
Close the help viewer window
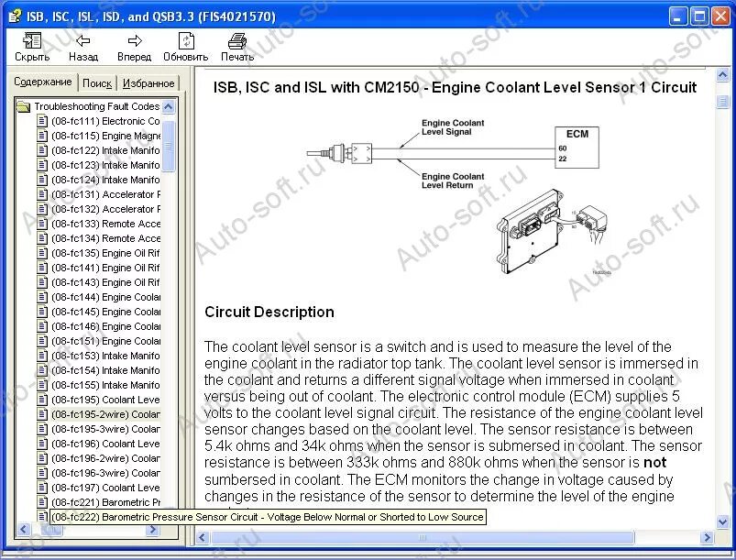(720, 16)
